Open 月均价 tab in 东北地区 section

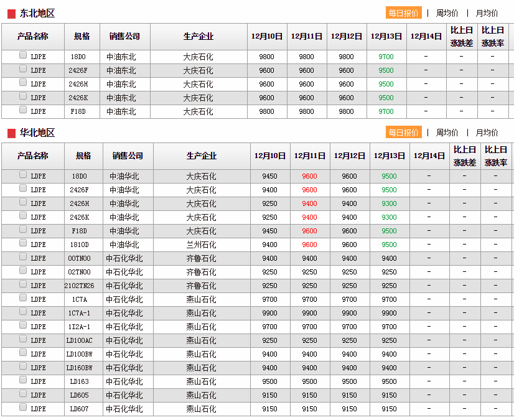[487, 13]
